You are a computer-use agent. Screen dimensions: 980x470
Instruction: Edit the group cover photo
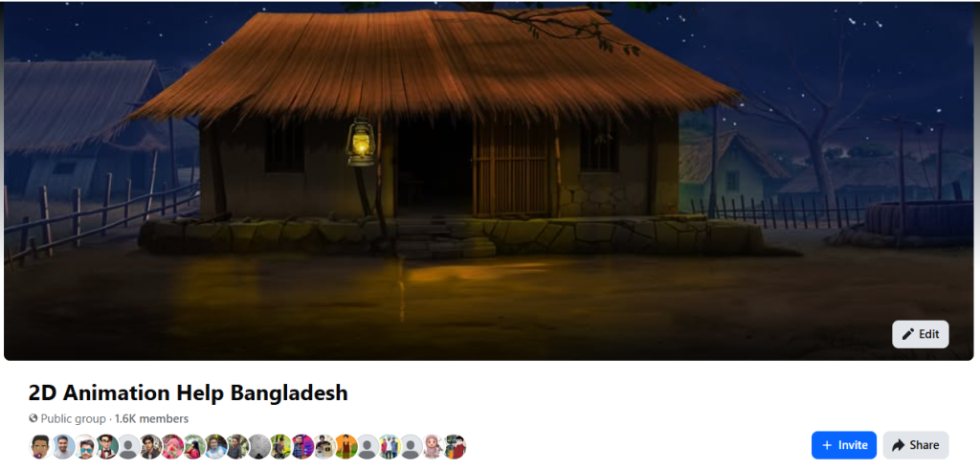(x=920, y=334)
